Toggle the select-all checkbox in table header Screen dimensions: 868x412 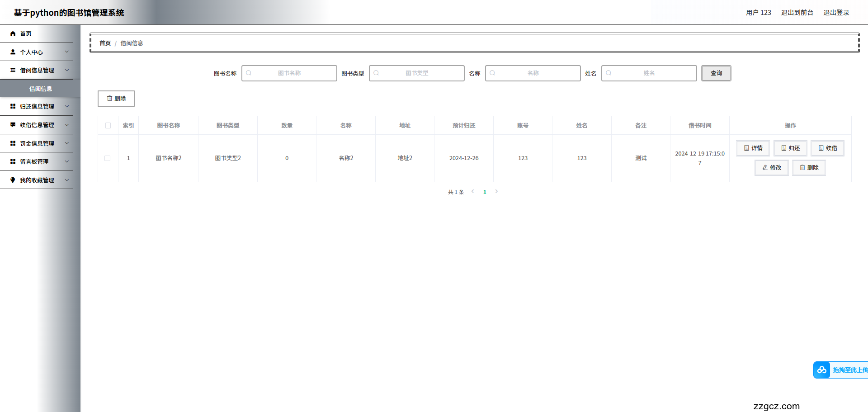click(108, 126)
